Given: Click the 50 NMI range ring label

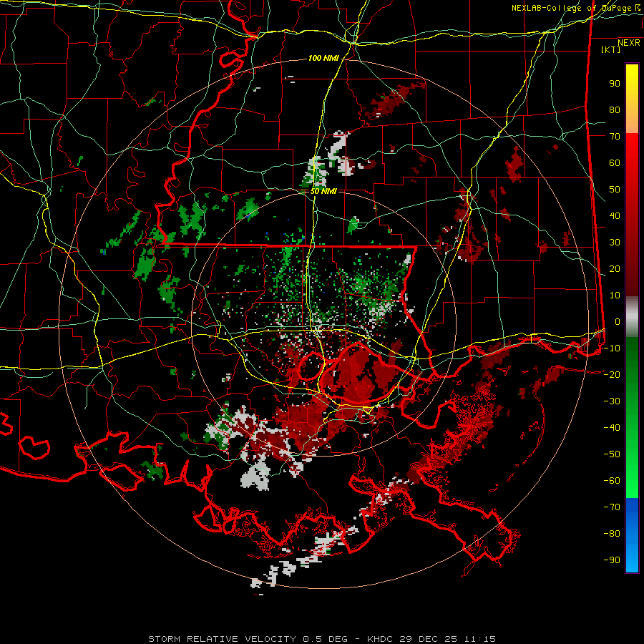Looking at the screenshot, I should 323,191.
